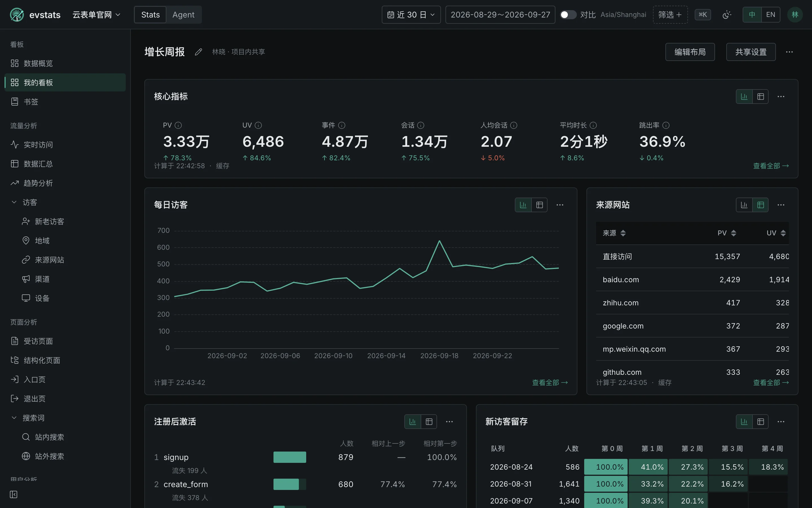Viewport: 812px width, 508px height.
Task: Click the 筛选 + filter button
Action: [x=670, y=15]
